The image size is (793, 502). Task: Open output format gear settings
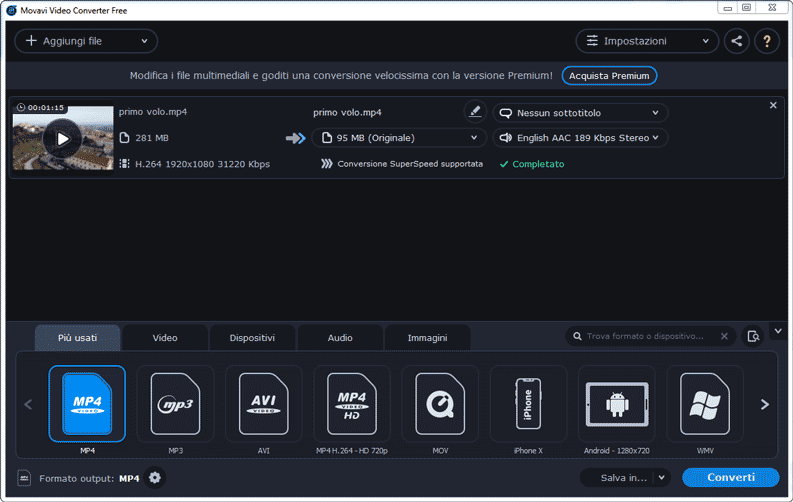pyautogui.click(x=155, y=478)
